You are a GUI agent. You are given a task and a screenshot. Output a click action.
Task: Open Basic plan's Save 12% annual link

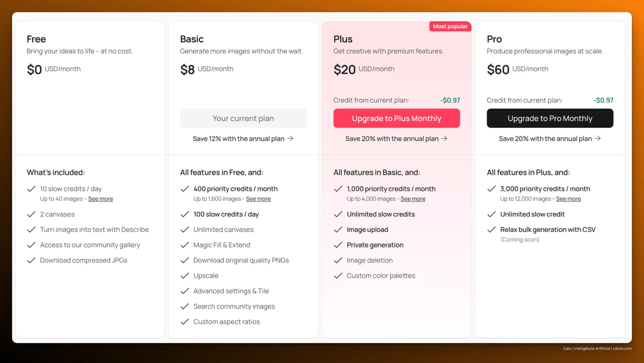tap(243, 139)
